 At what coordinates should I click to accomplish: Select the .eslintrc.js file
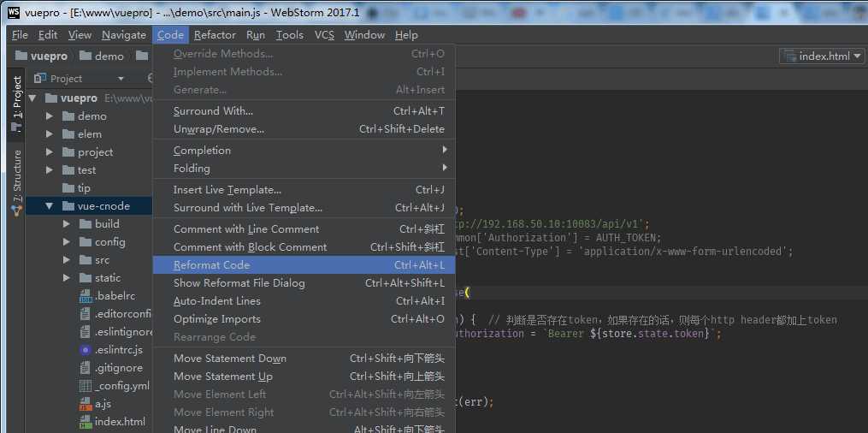(111, 349)
